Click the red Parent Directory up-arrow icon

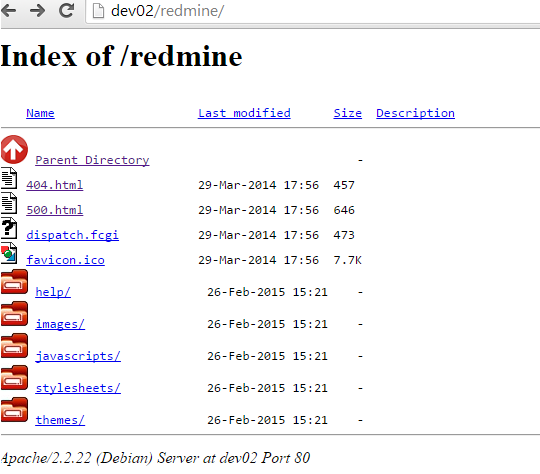coord(14,150)
